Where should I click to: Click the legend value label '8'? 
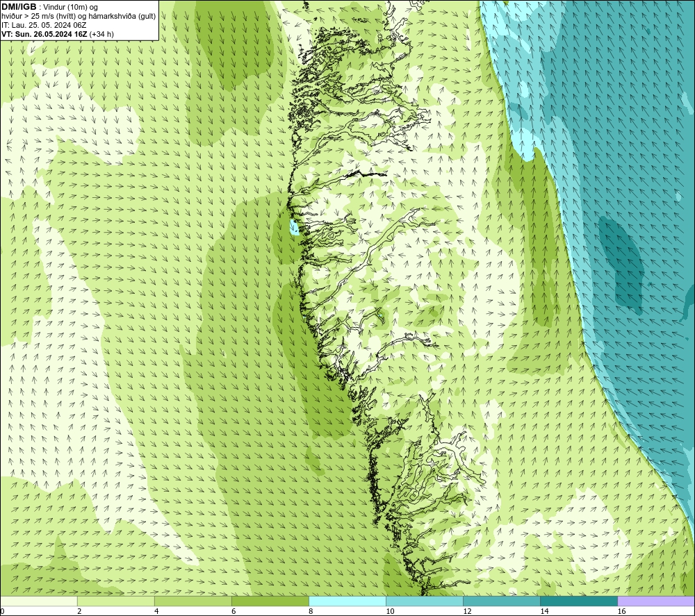(311, 612)
